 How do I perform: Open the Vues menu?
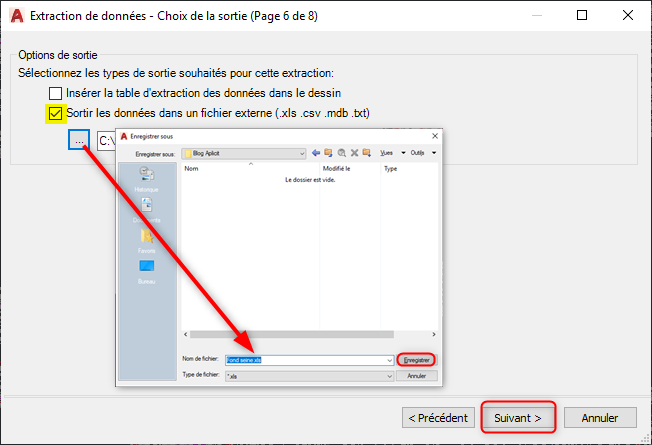click(x=388, y=153)
